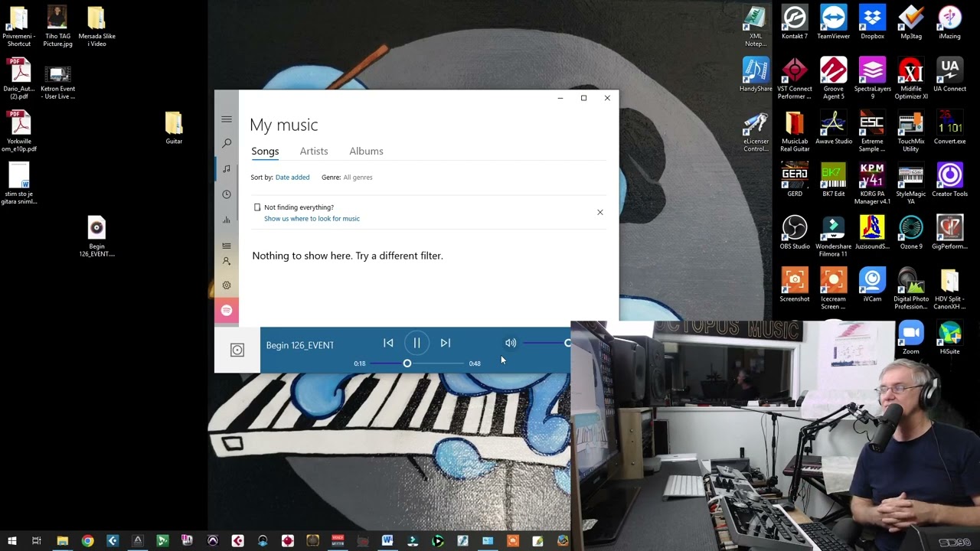Open the Sort by Date added dropdown
Screen dimensions: 980x551
292,178
